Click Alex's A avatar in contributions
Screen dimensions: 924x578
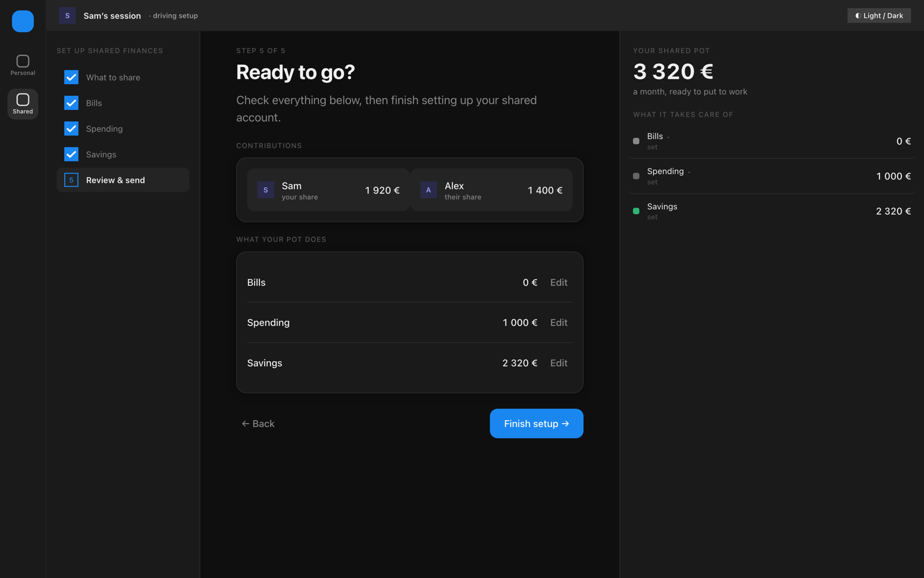tap(429, 190)
